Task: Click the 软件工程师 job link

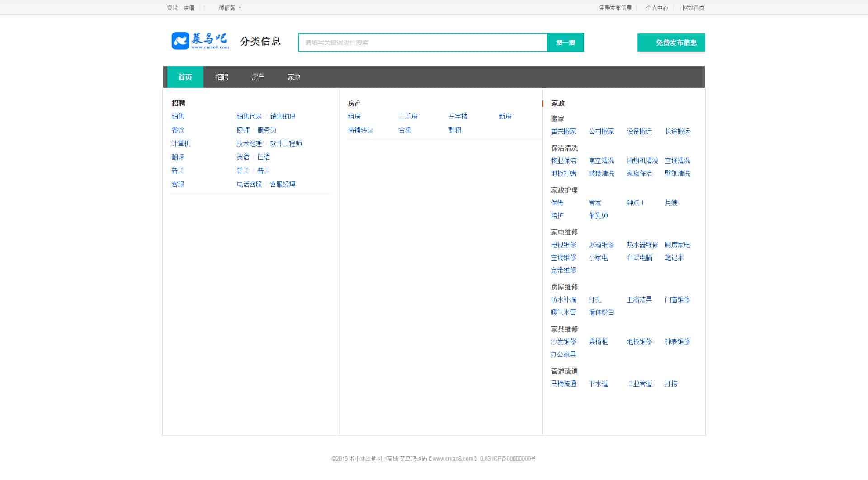Action: pos(286,143)
